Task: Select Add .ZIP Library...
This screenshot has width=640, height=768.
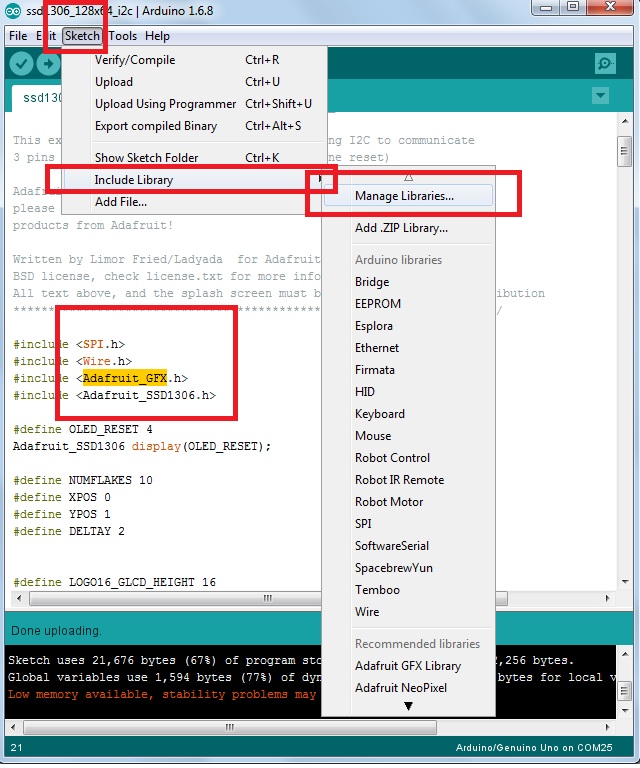Action: tap(408, 228)
